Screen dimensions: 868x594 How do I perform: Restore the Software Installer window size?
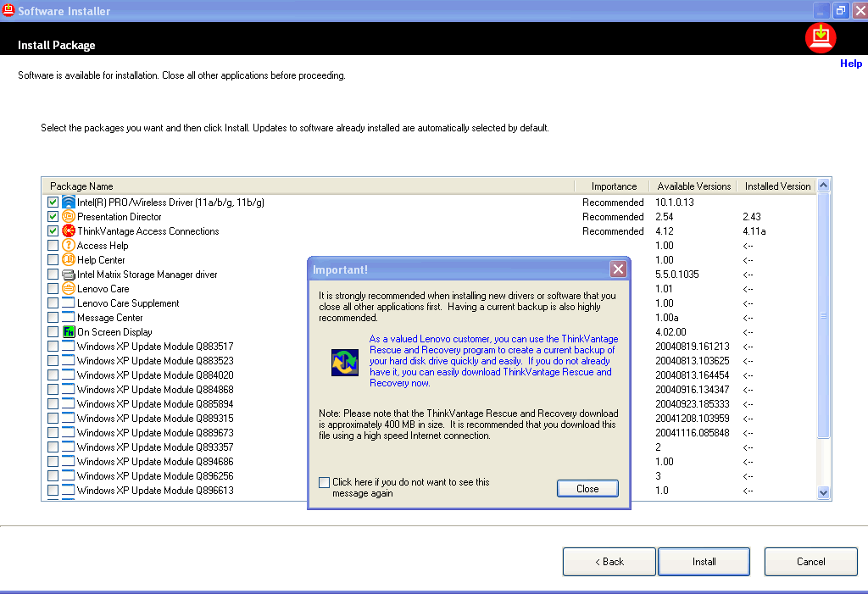[840, 10]
